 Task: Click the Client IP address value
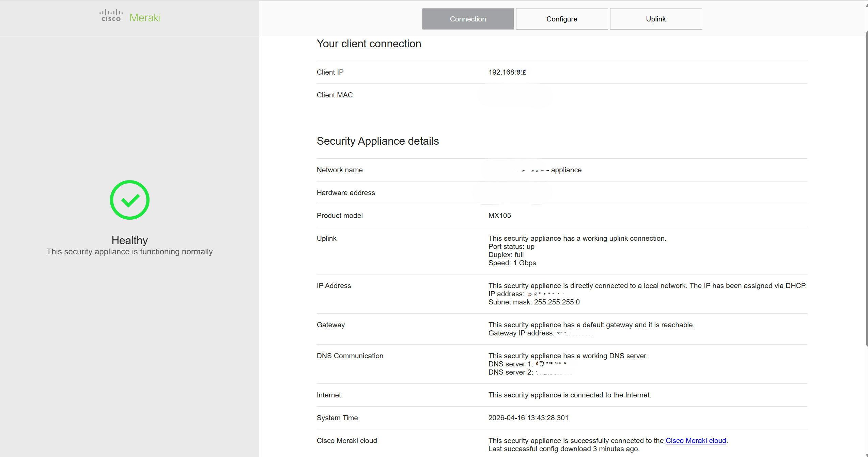(x=507, y=72)
